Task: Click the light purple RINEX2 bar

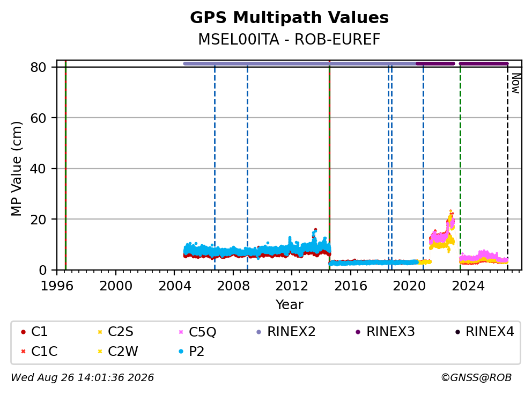Action: 300,63
